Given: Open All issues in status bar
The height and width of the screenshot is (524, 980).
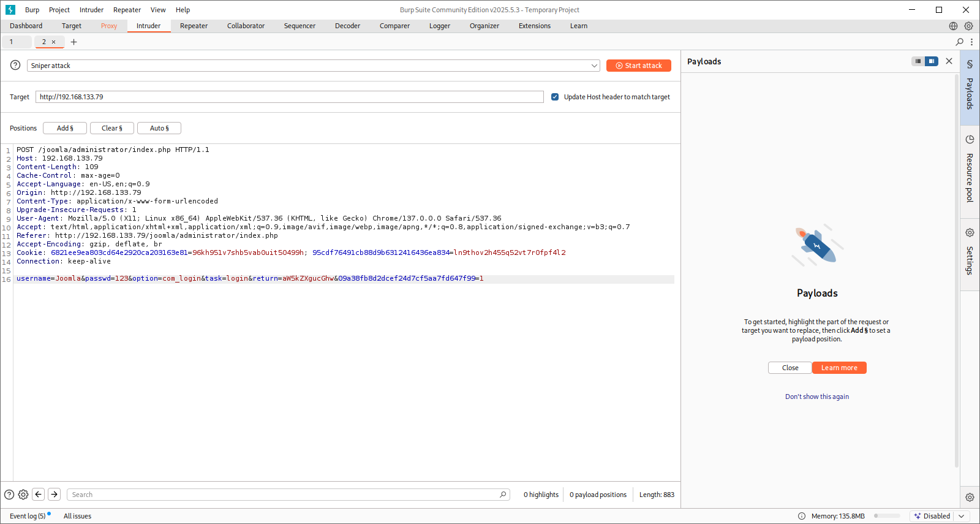Looking at the screenshot, I should coord(77,516).
